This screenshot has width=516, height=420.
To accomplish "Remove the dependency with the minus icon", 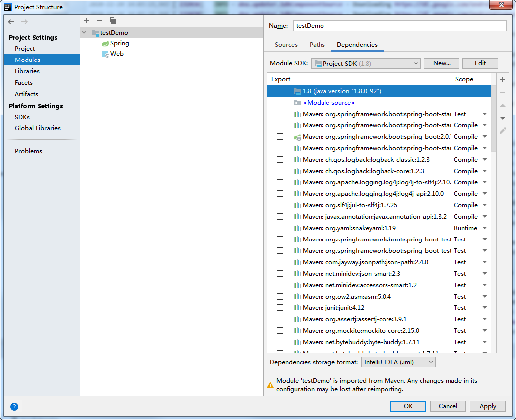I will point(503,92).
